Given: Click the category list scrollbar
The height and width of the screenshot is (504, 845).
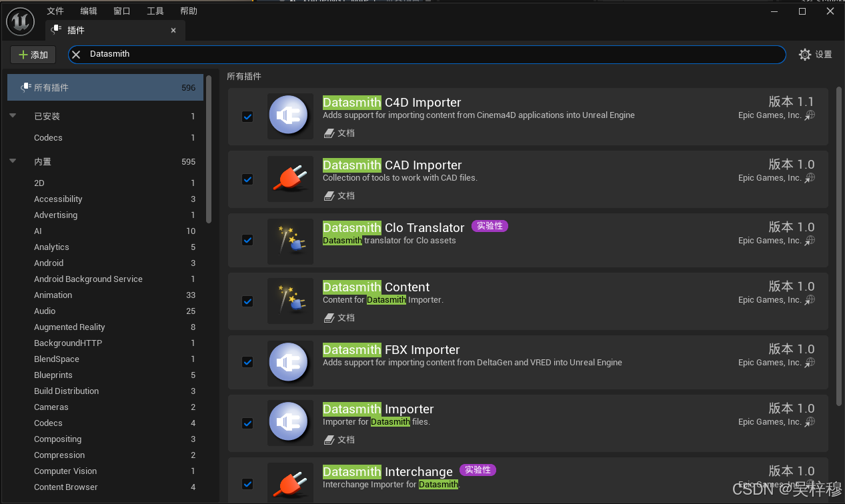Looking at the screenshot, I should coord(209,149).
